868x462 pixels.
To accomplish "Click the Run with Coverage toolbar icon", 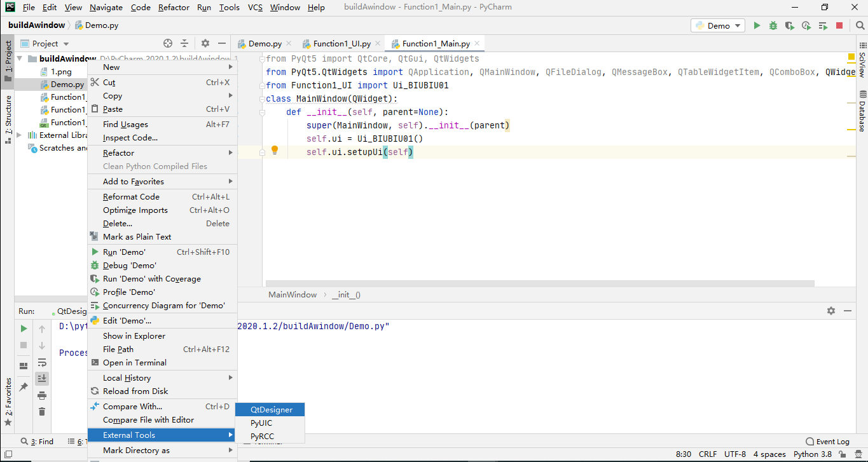I will [x=790, y=25].
